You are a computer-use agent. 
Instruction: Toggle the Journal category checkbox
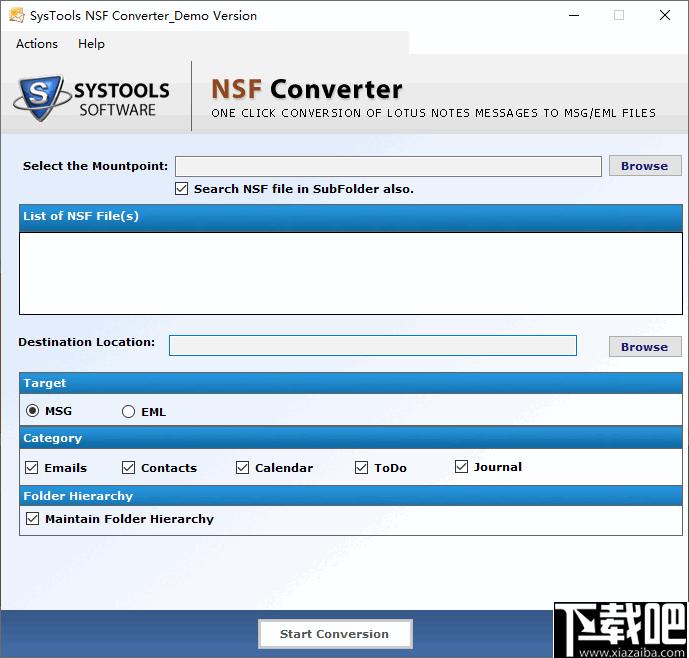point(461,467)
